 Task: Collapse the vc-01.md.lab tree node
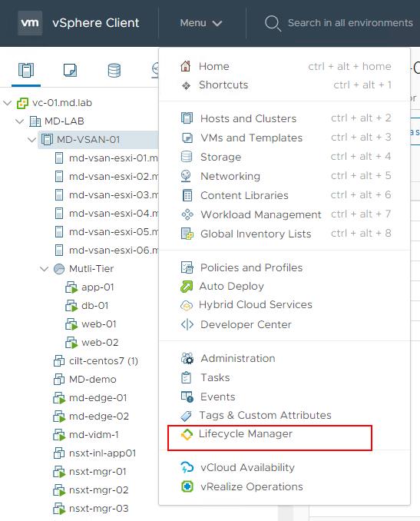click(8, 103)
